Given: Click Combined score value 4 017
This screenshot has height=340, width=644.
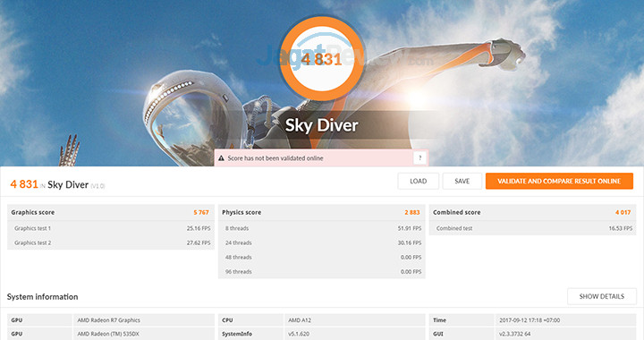Looking at the screenshot, I should tap(623, 212).
